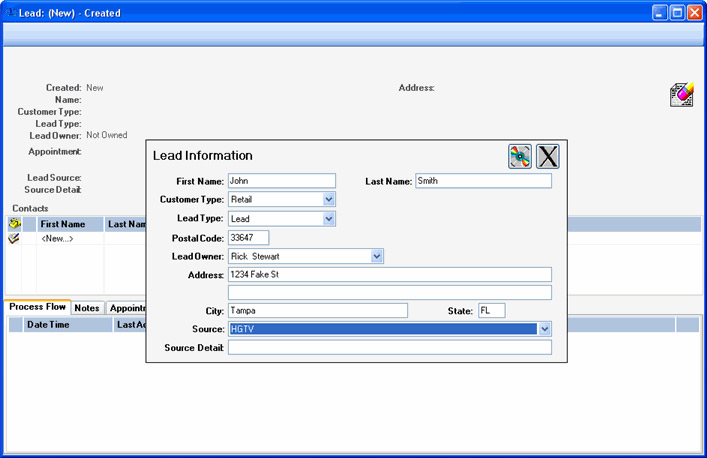Screen dimensions: 707x458
Task: Click the Last Name column header in Contacts
Action: point(126,224)
